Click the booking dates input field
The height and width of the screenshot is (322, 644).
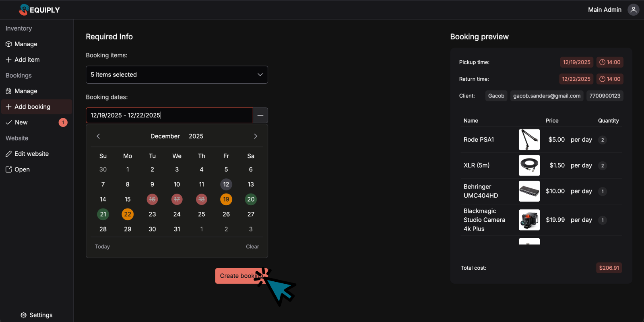tap(169, 115)
